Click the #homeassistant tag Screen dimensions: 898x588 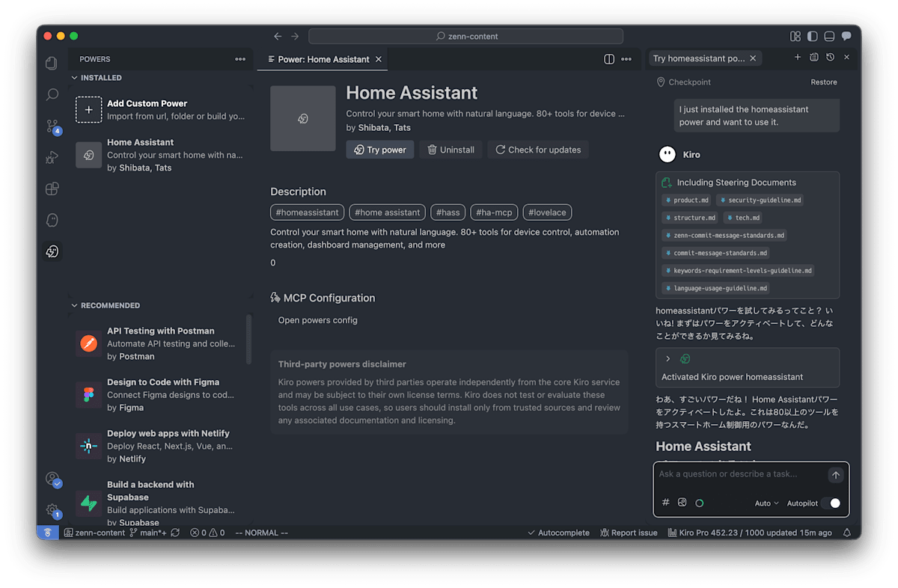[x=308, y=212]
